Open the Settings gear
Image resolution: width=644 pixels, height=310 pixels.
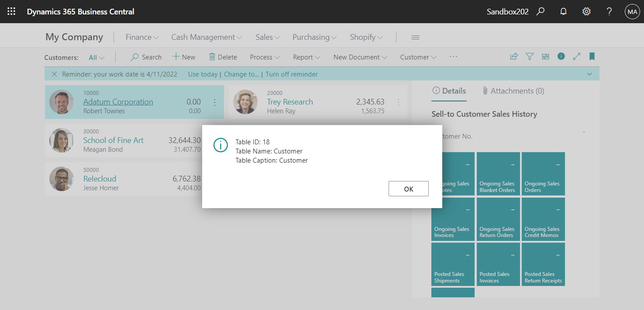pyautogui.click(x=586, y=11)
